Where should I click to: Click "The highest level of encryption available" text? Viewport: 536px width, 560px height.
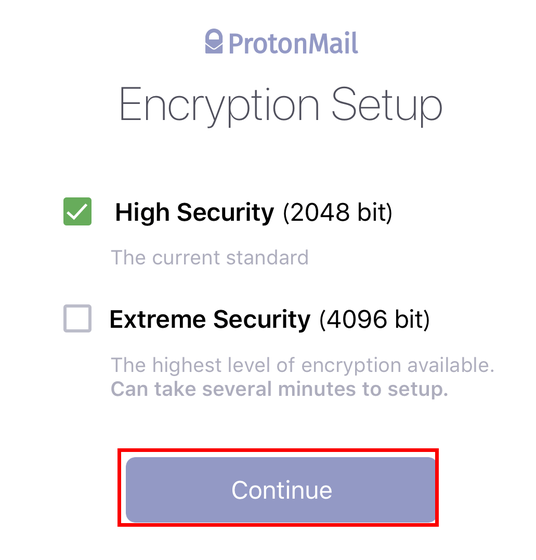click(302, 365)
